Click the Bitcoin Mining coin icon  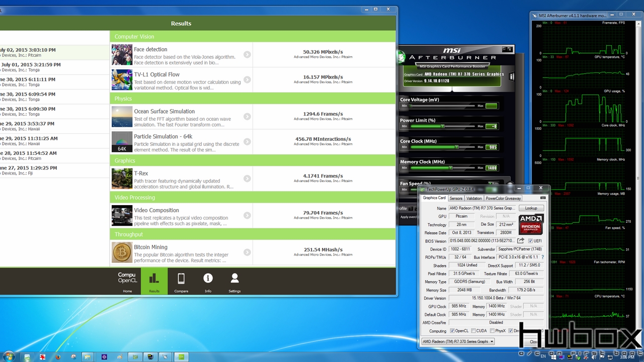tap(122, 252)
